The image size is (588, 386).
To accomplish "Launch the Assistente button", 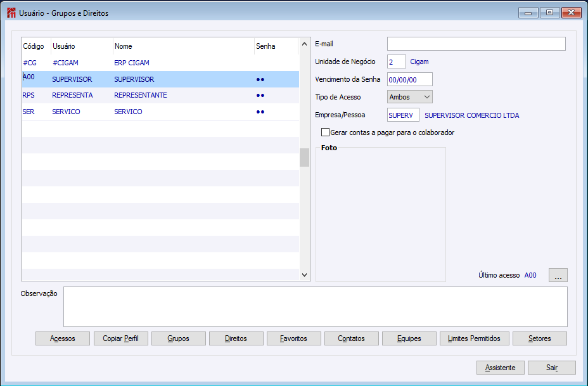I will tap(500, 368).
